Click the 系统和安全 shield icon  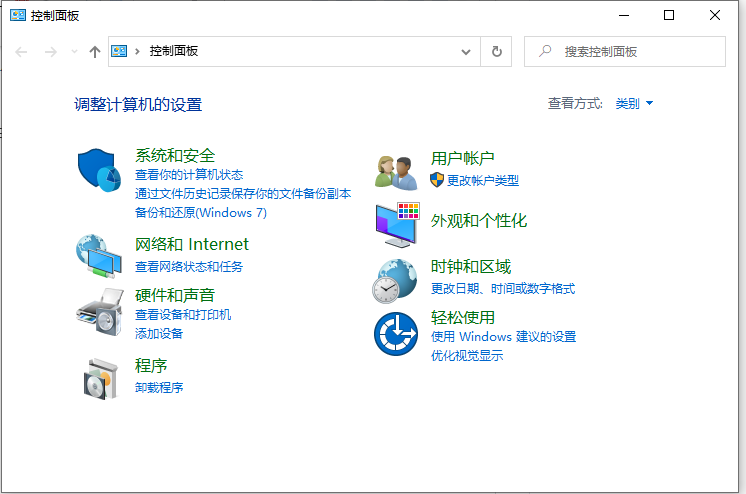[x=99, y=170]
